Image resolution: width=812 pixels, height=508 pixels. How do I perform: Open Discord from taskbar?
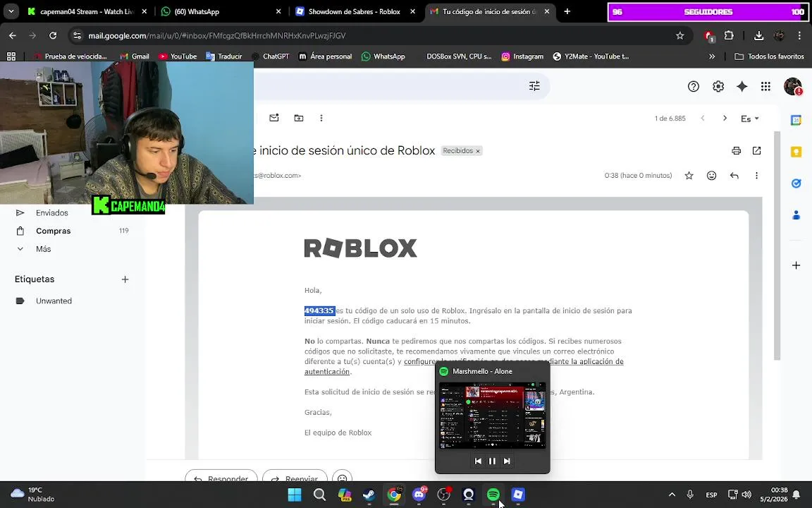pos(419,495)
